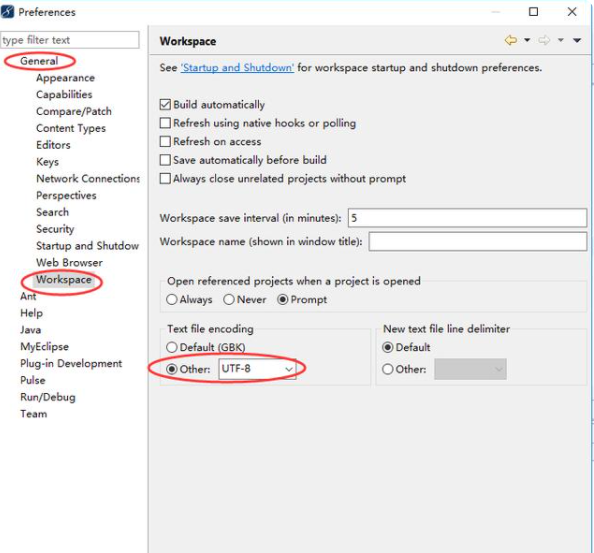Click the Workspace save interval field
The width and height of the screenshot is (594, 553).
pyautogui.click(x=467, y=218)
